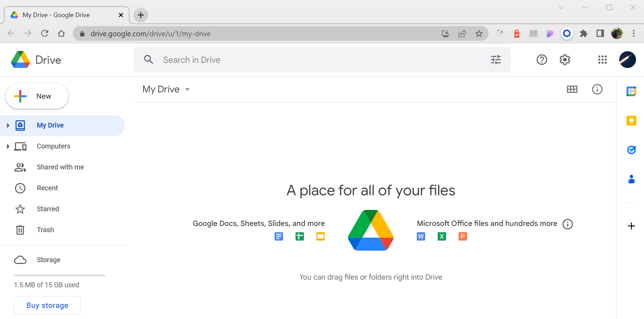
Task: Open Trash in the sidebar
Action: coord(62,230)
